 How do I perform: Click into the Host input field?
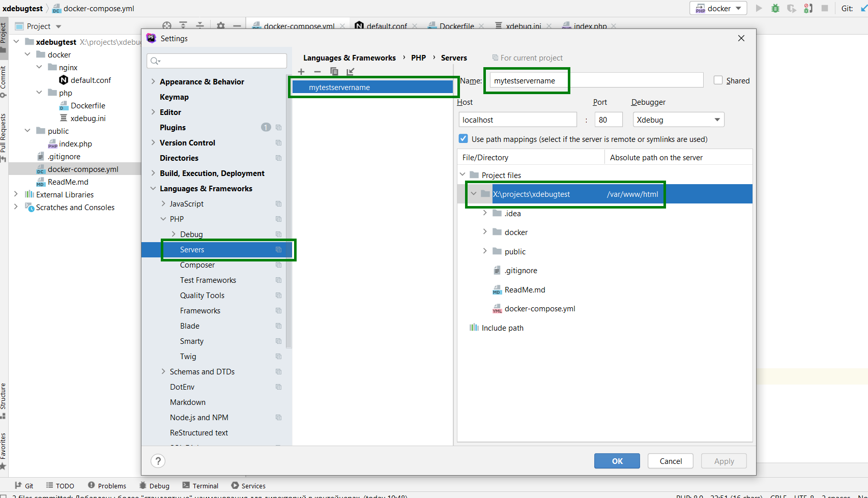(517, 120)
